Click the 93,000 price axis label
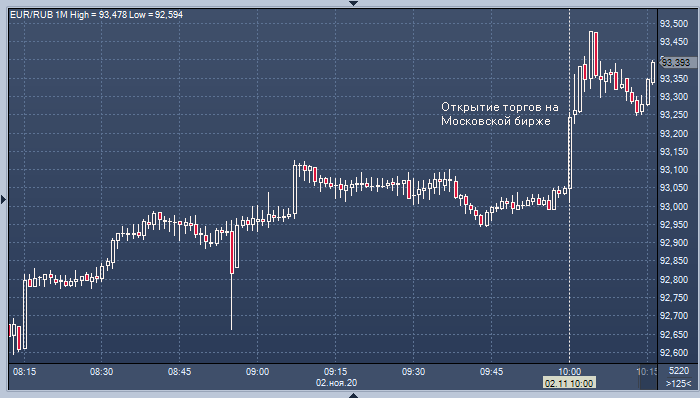Image resolution: width=700 pixels, height=398 pixels. click(674, 207)
